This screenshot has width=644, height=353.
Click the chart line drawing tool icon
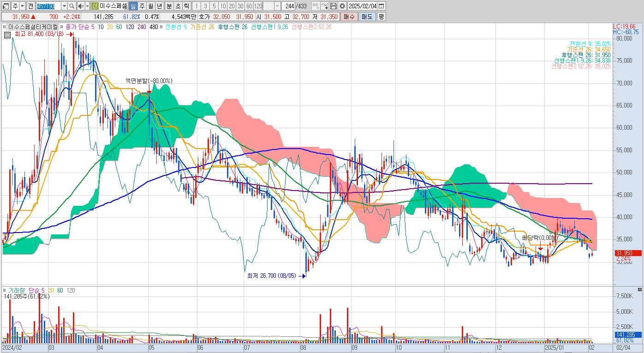(x=324, y=6)
